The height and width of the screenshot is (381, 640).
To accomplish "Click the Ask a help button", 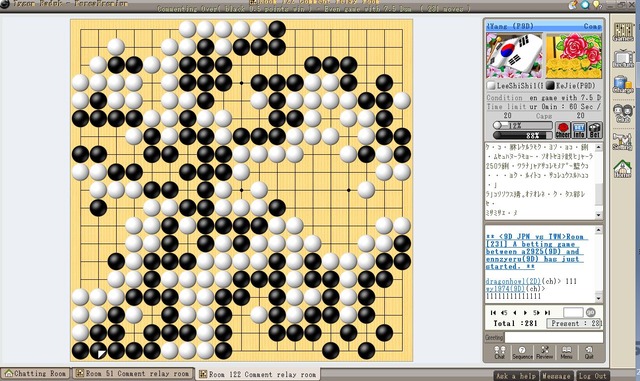I will 516,376.
